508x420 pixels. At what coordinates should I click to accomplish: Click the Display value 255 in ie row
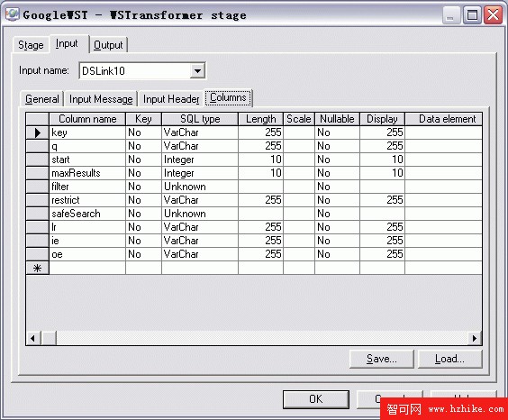pos(382,241)
